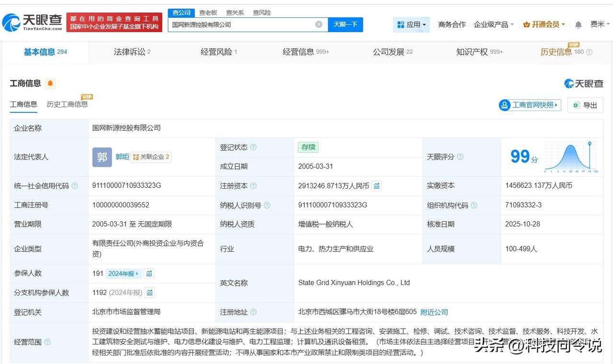Click help icon next to 天眼评分

[x=460, y=157]
